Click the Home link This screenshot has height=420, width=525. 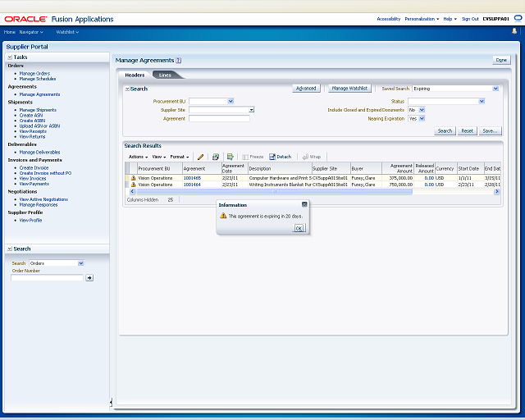point(9,32)
